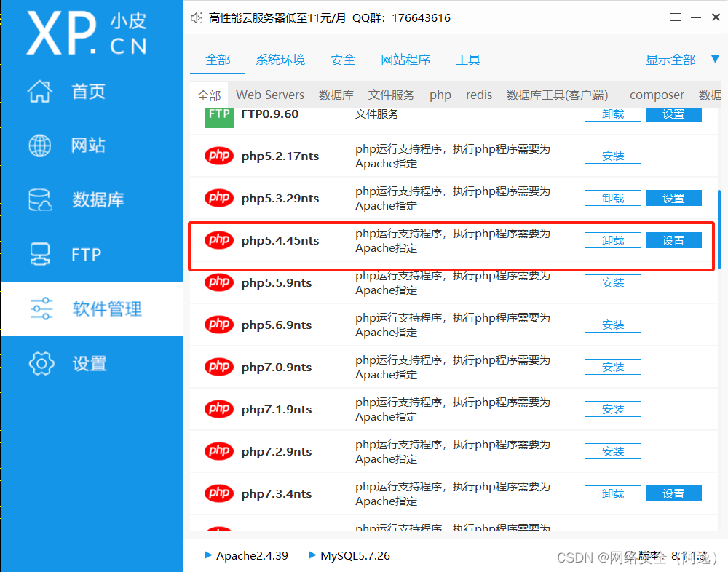The image size is (728, 572).
Task: Click 设置 for FTP0.9.60
Action: pos(673,114)
